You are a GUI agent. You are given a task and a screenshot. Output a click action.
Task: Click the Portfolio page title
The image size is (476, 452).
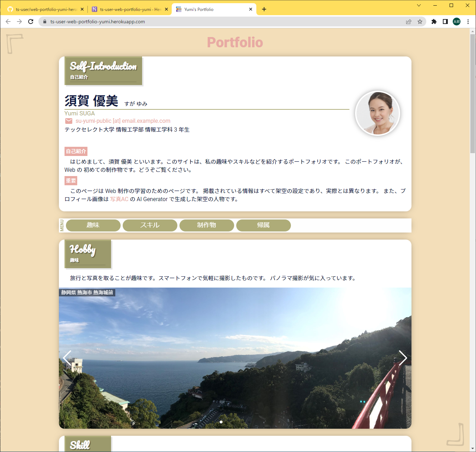[235, 42]
